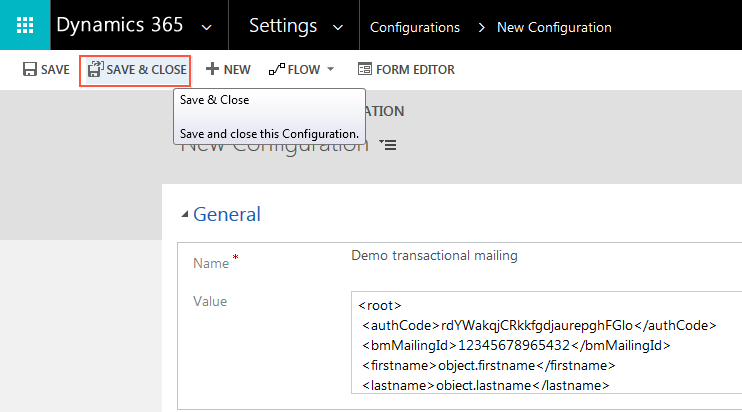Click the New Configuration breadcrumb
Viewport: 742px width, 412px height.
554,27
